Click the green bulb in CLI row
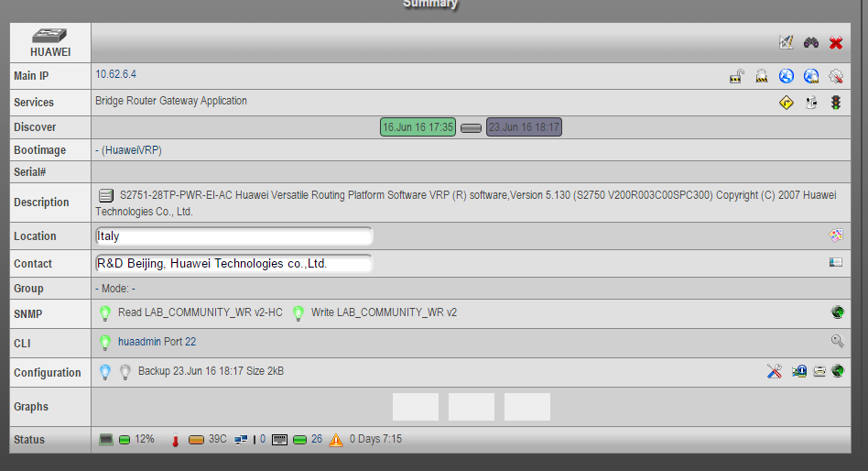868x471 pixels. pos(105,343)
